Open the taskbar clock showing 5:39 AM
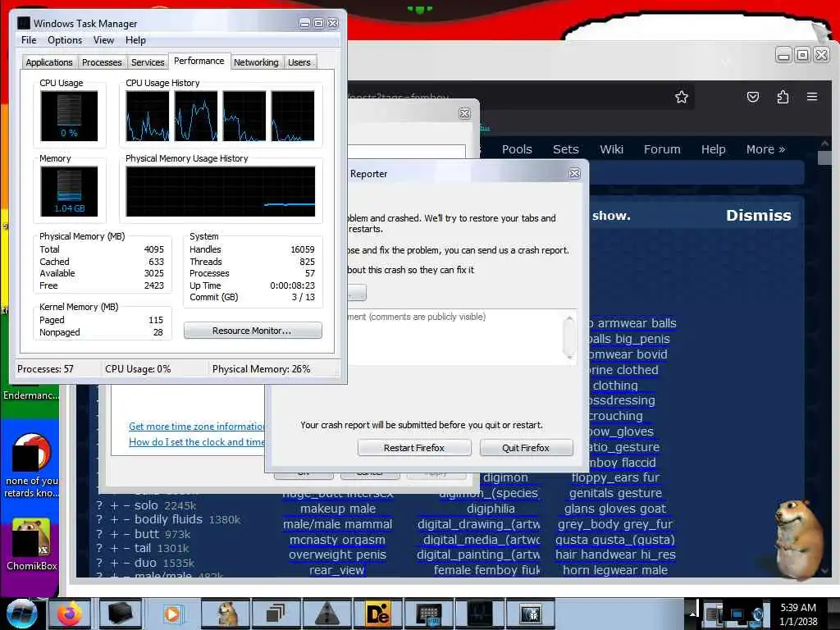The height and width of the screenshot is (630, 840). tap(798, 614)
